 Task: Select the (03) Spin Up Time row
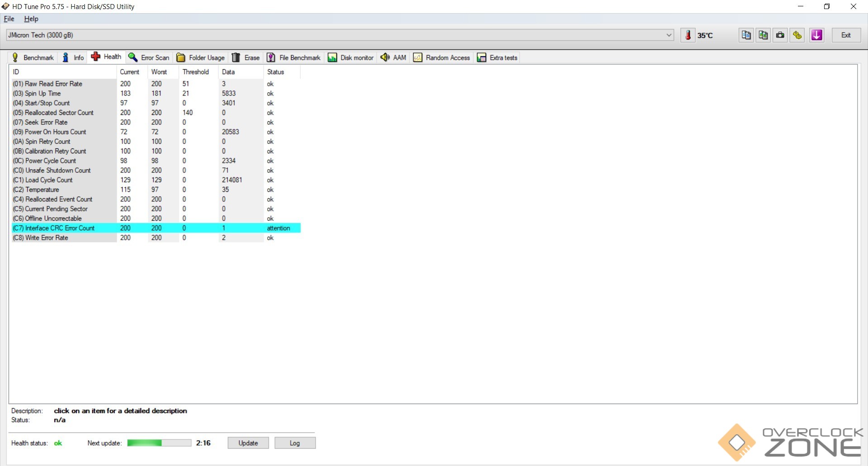156,93
